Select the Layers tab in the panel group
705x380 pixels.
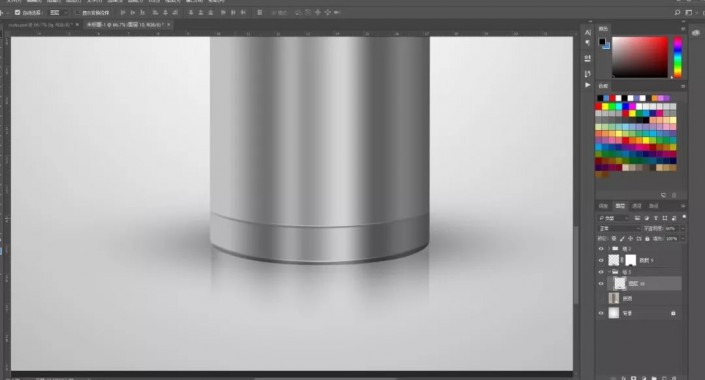pyautogui.click(x=620, y=206)
